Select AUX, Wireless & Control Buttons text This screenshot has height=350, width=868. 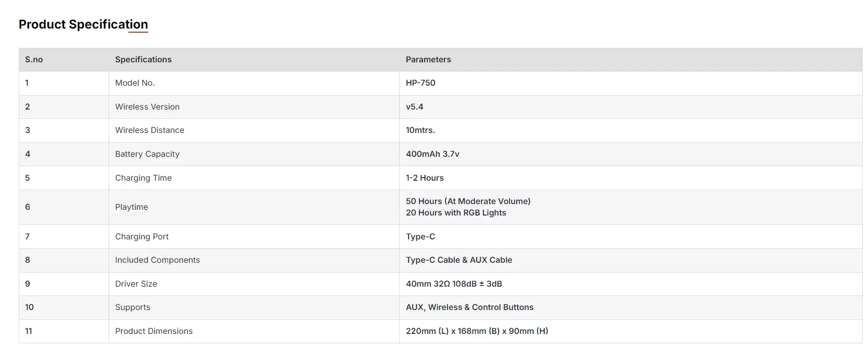(x=469, y=307)
